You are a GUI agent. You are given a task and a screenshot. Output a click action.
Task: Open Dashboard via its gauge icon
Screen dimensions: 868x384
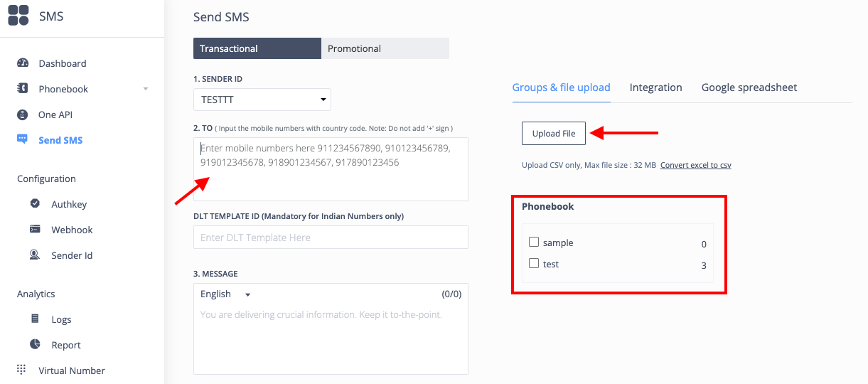pos(22,63)
